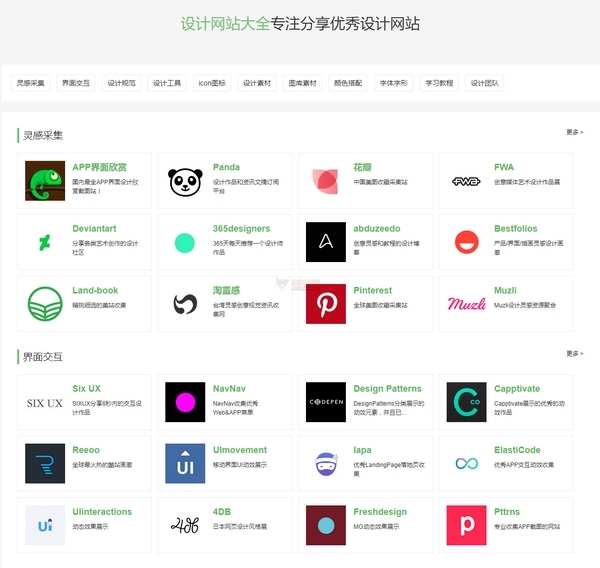The image size is (600, 568).
Task: Click the black abduzeedo A logo
Action: 326,242
